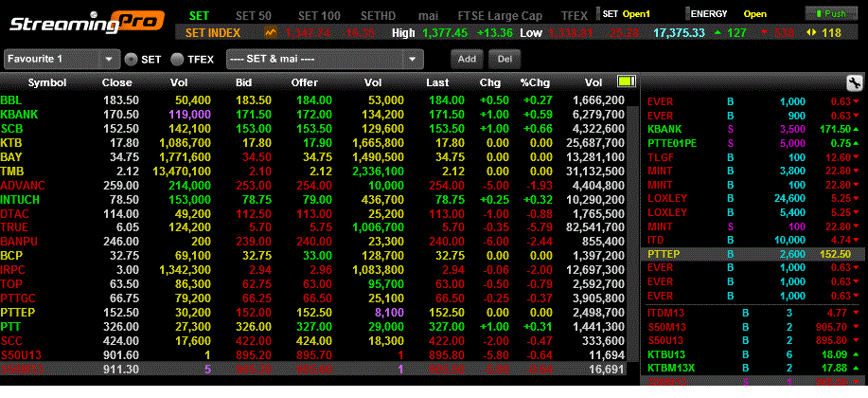Click the High value 1,377.45
Screen dimensions: 868x398
[x=445, y=33]
